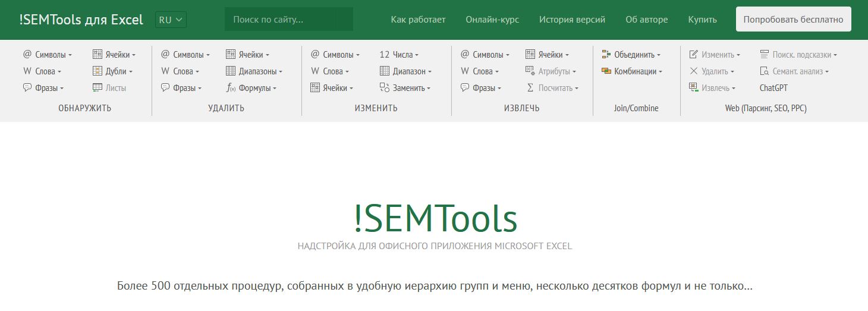Click the Листы sheets icon

click(98, 88)
